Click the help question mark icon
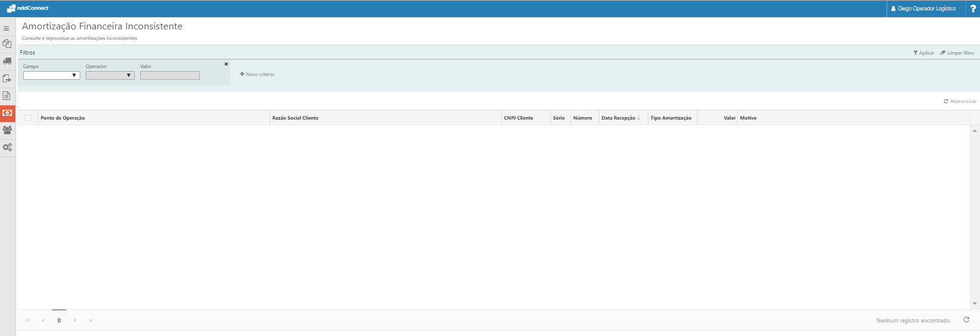 pos(973,9)
